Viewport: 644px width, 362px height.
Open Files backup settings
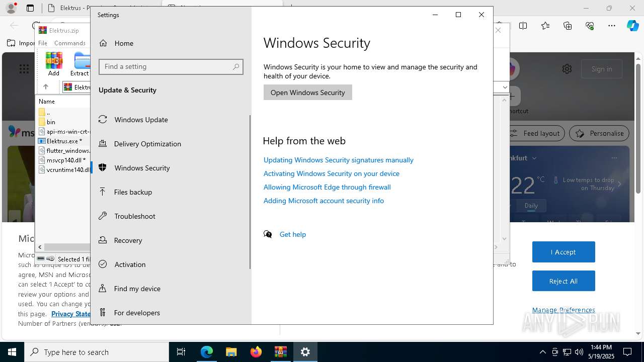[171, 192]
